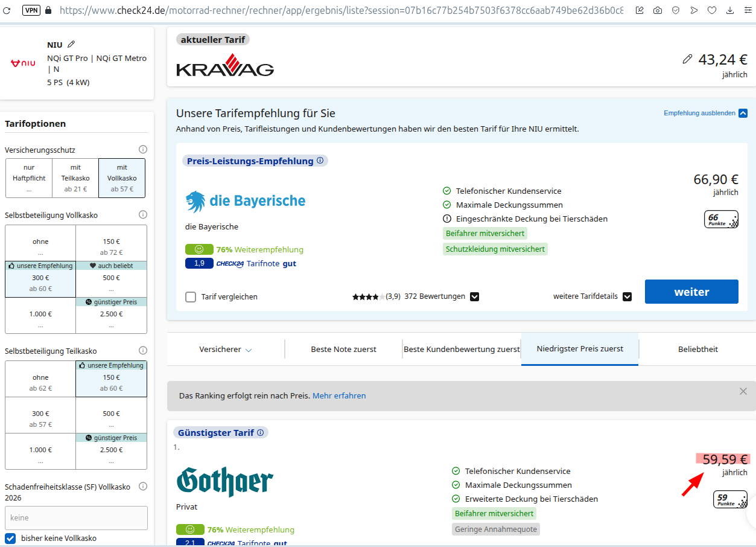Click the blue weiter button

click(x=691, y=292)
